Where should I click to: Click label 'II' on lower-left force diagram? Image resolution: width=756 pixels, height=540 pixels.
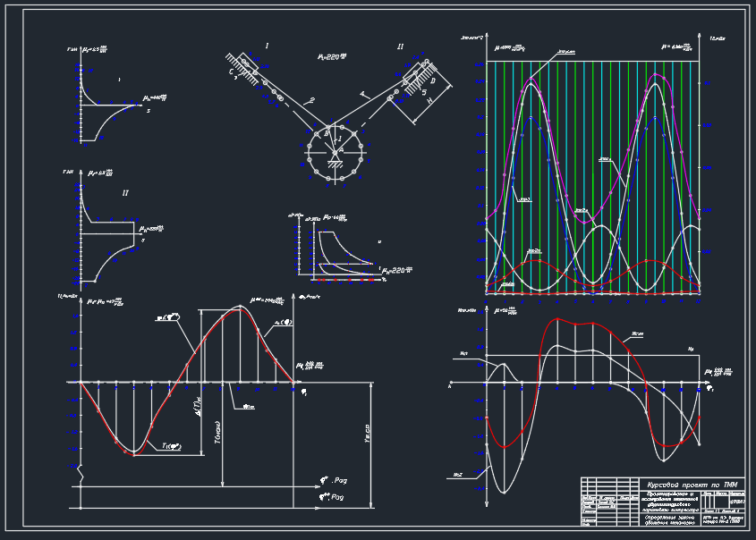tap(125, 193)
